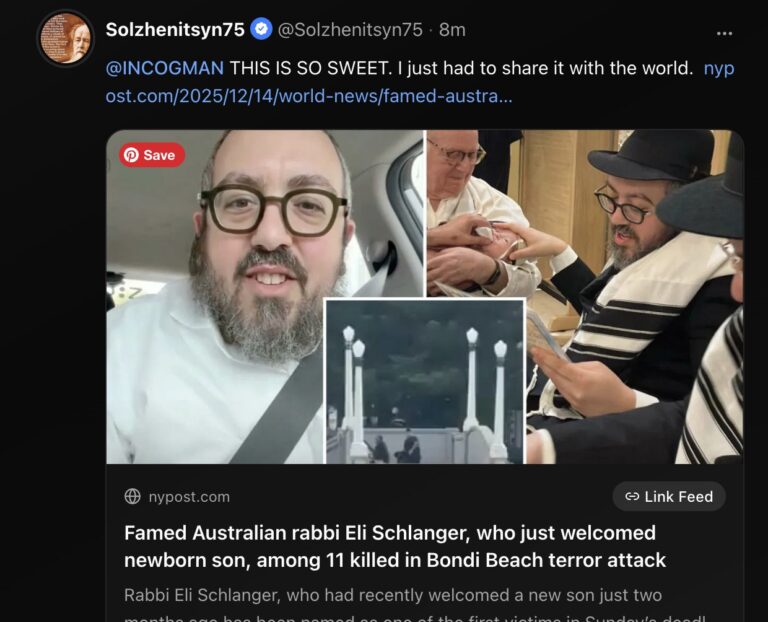
Task: Click the globe icon beside nypost.com
Action: [x=132, y=497]
